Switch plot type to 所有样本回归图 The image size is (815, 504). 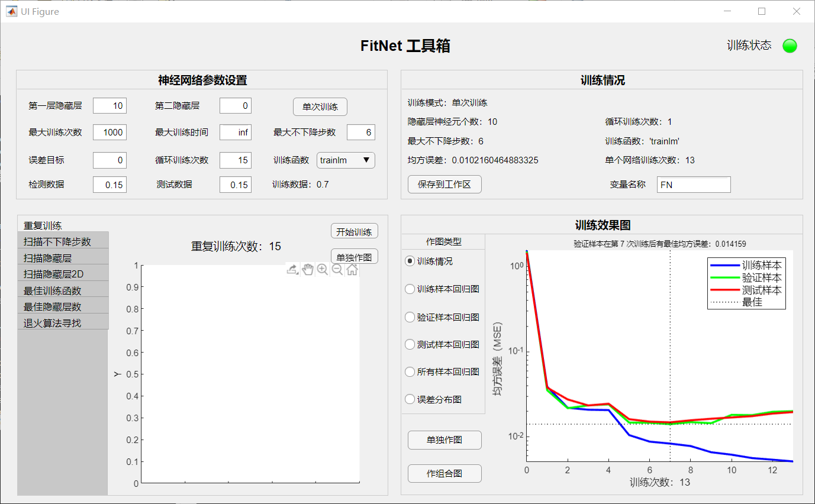410,372
